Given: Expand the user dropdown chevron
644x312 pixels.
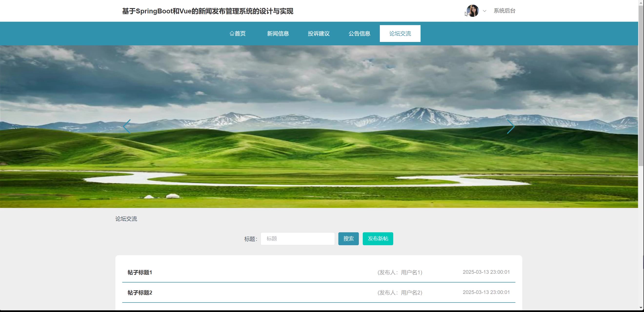Looking at the screenshot, I should click(484, 11).
